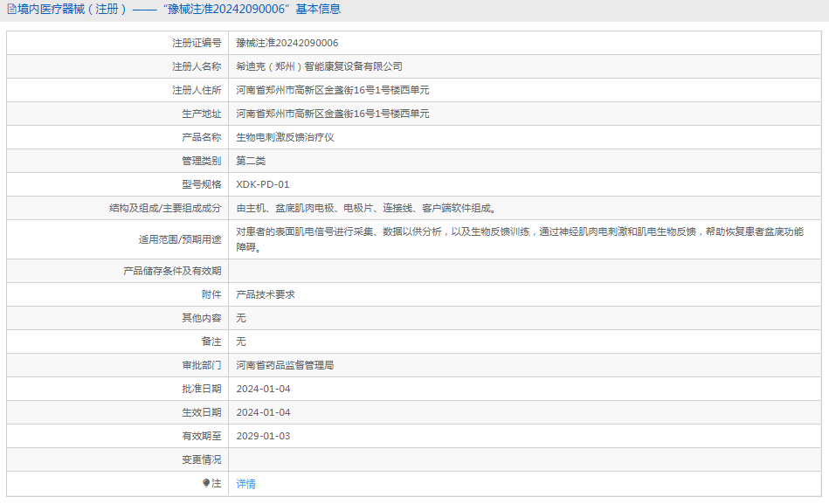Click the label 生产地址
Viewport: 829px width, 504px height.
[202, 114]
